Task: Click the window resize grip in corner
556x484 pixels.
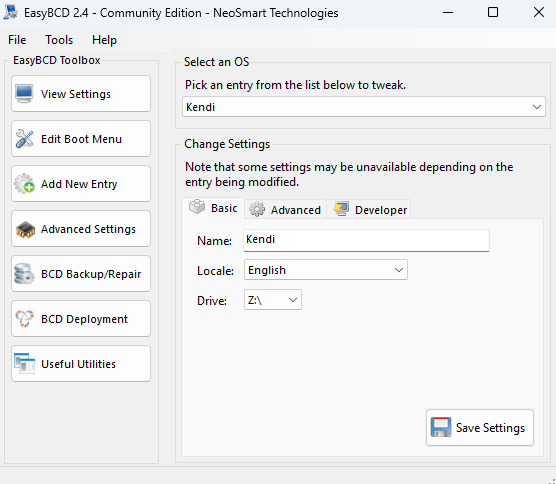Action: (x=552, y=480)
